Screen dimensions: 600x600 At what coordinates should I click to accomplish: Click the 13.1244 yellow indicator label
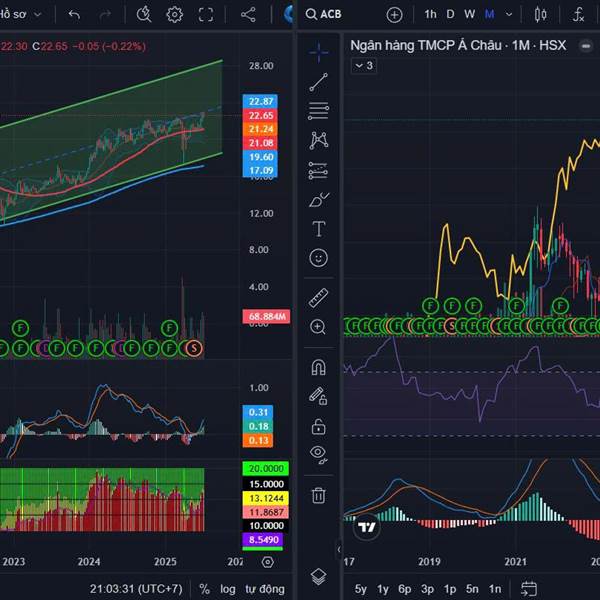tap(266, 498)
